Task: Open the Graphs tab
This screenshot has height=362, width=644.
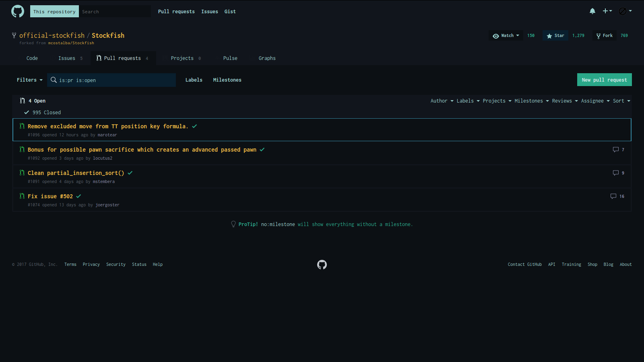Action: click(267, 58)
